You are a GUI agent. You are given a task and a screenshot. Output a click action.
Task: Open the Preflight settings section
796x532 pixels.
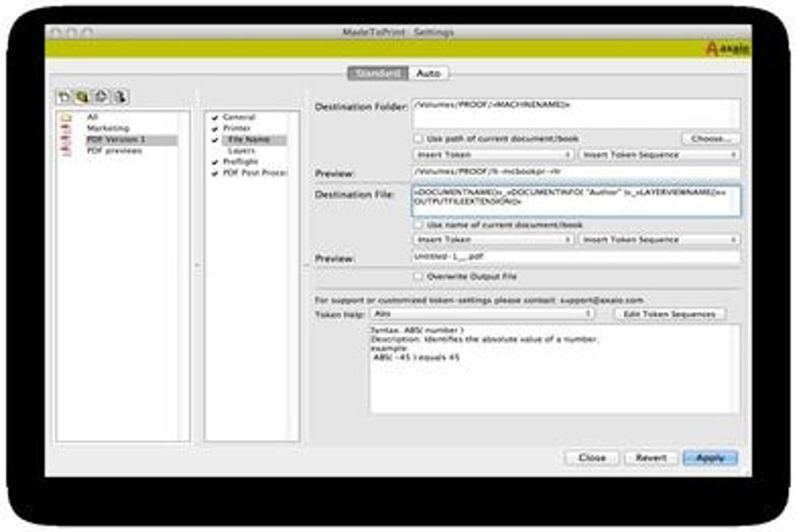(x=241, y=162)
